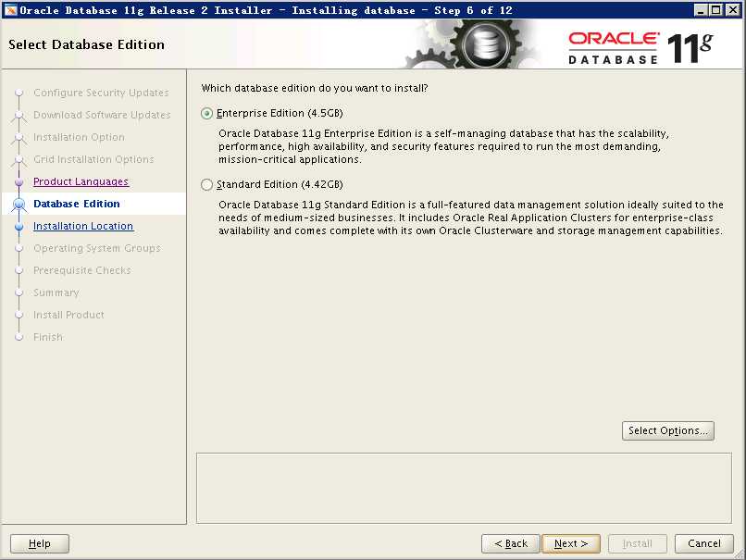
Task: Proceed with the Next button
Action: pyautogui.click(x=571, y=543)
